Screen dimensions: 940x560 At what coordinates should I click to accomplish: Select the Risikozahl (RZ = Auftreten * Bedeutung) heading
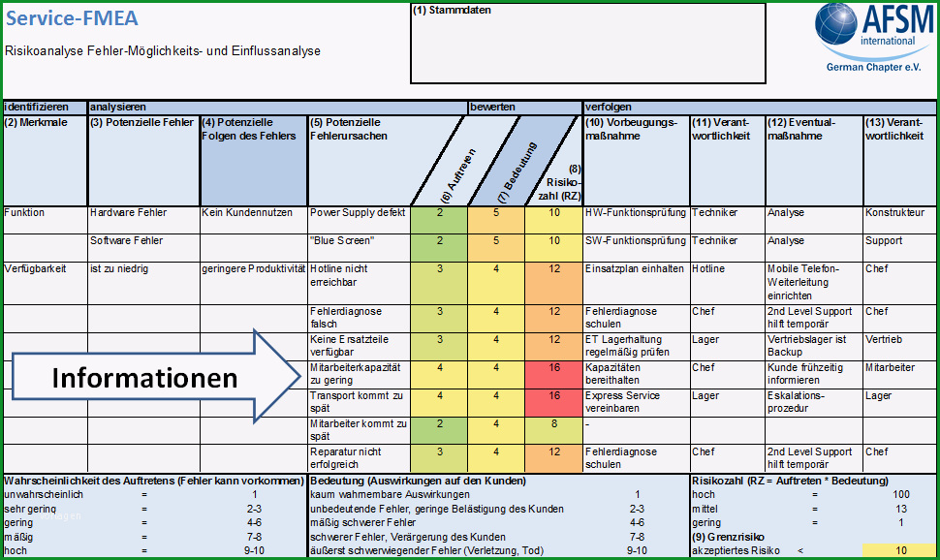(790, 481)
